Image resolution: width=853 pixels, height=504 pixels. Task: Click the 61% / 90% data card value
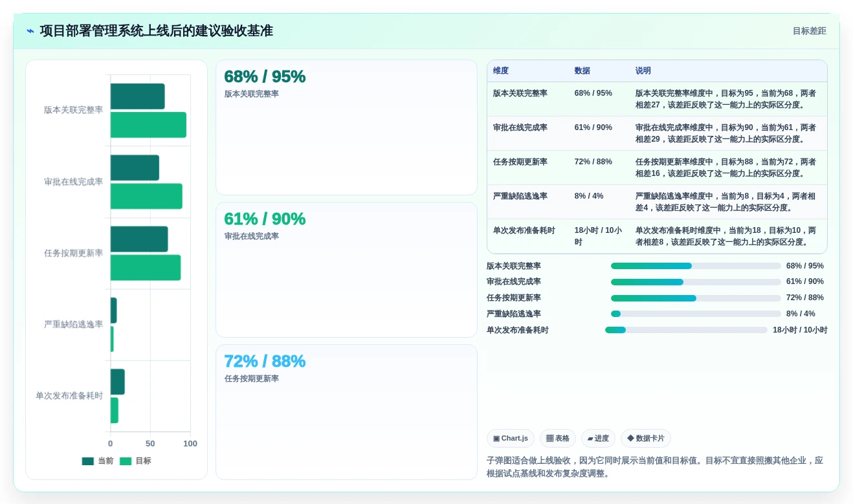click(x=265, y=219)
